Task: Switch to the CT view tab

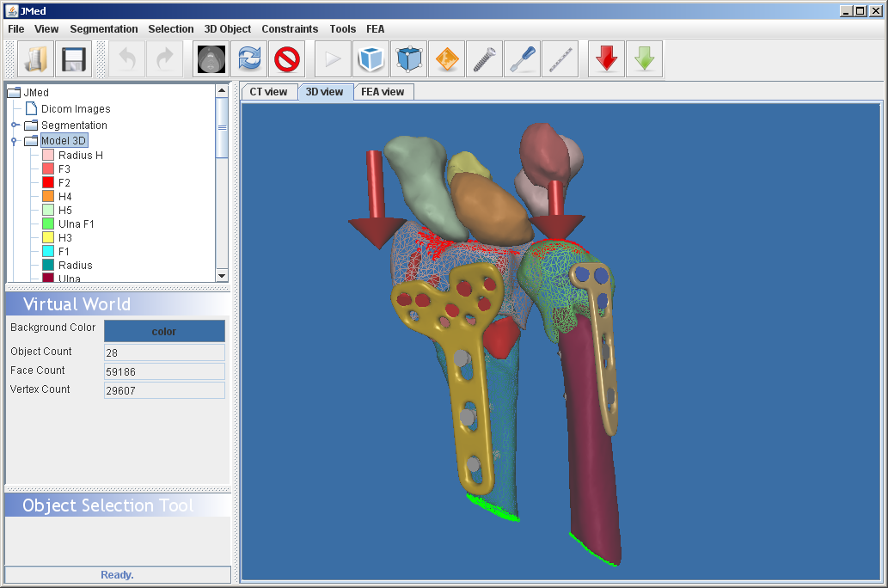Action: pyautogui.click(x=268, y=92)
